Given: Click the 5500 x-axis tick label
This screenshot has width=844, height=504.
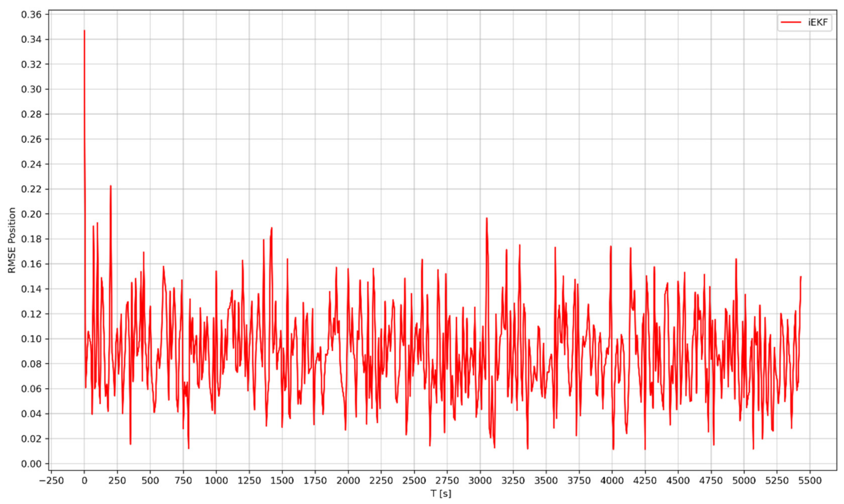Looking at the screenshot, I should pos(810,481).
